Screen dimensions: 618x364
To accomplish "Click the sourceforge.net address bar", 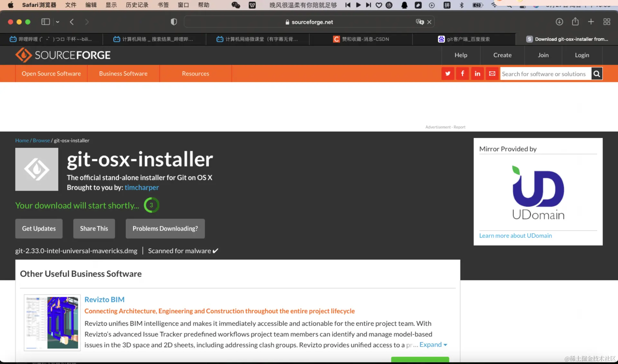I will click(x=309, y=22).
